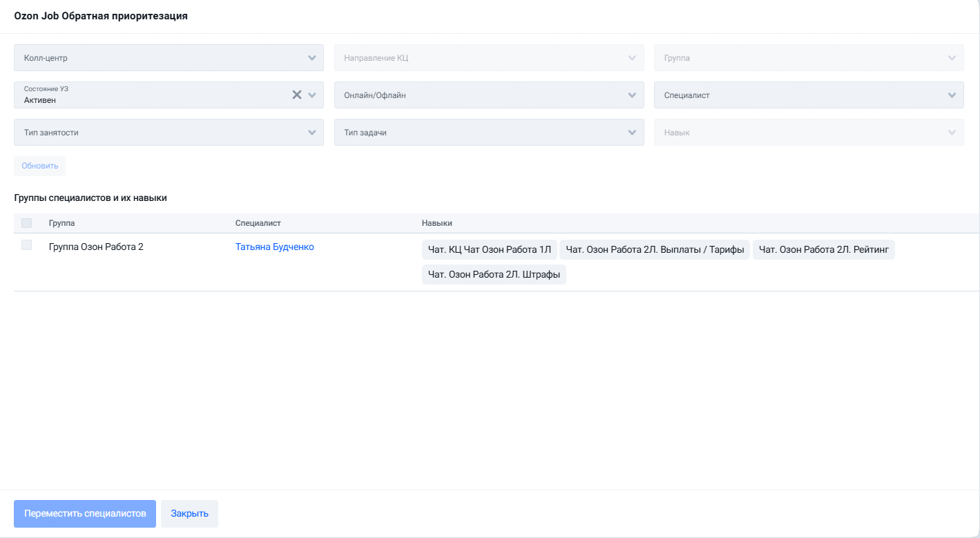Click the Ozon Job Обратная приоритезация title
The image size is (980, 538).
coord(101,16)
